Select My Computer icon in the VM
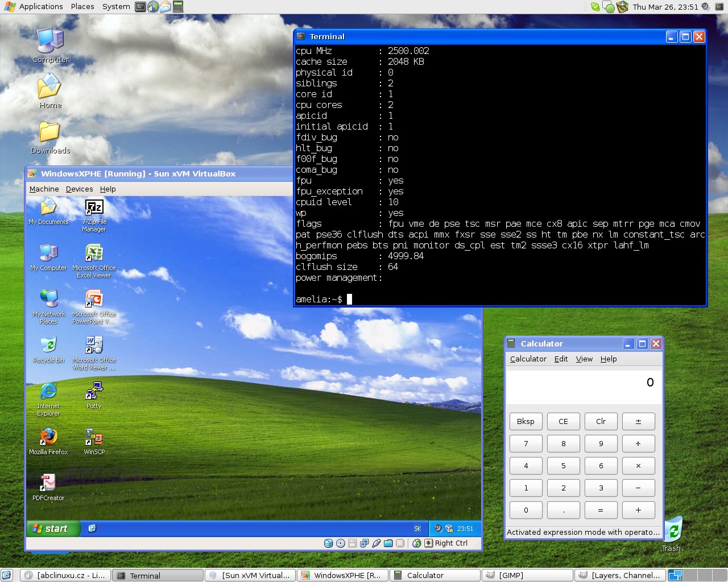Screen dimensions: 728x582 pos(48,257)
